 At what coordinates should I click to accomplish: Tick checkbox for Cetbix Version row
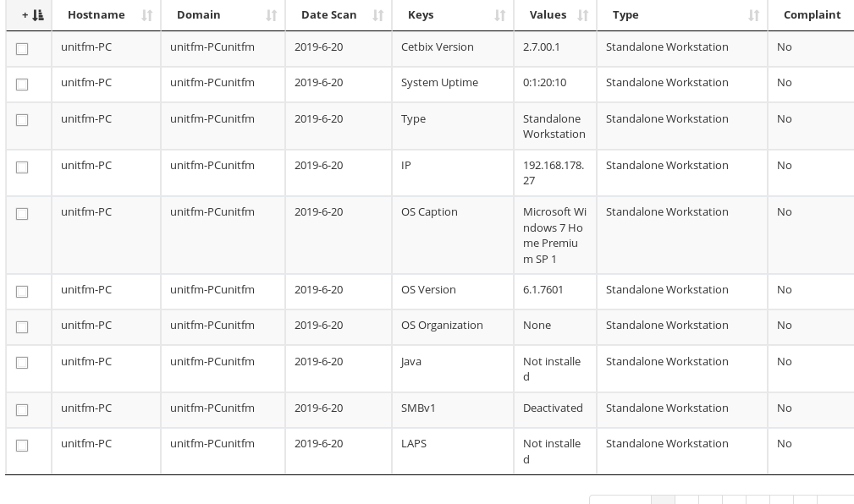(x=22, y=49)
